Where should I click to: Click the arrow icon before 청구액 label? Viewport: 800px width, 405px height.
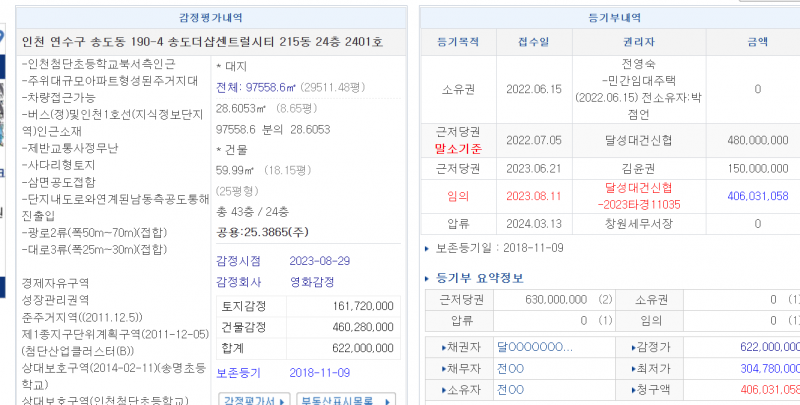[634, 389]
